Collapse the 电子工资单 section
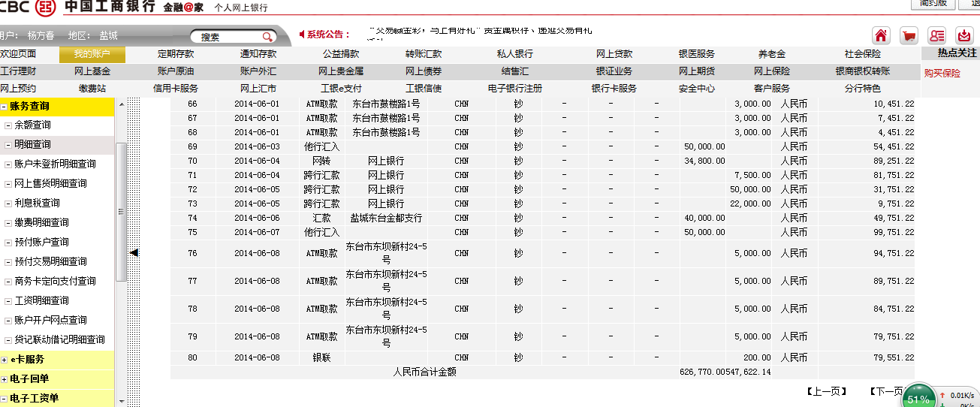Viewport: 980px width, 407px height. pos(4,399)
